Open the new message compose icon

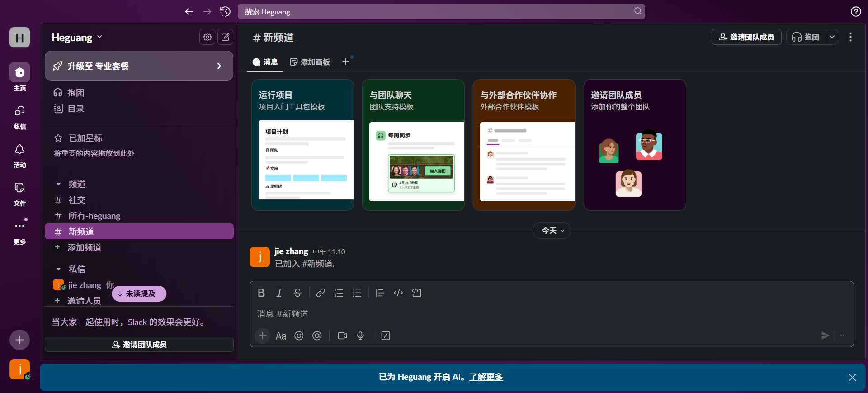point(225,37)
